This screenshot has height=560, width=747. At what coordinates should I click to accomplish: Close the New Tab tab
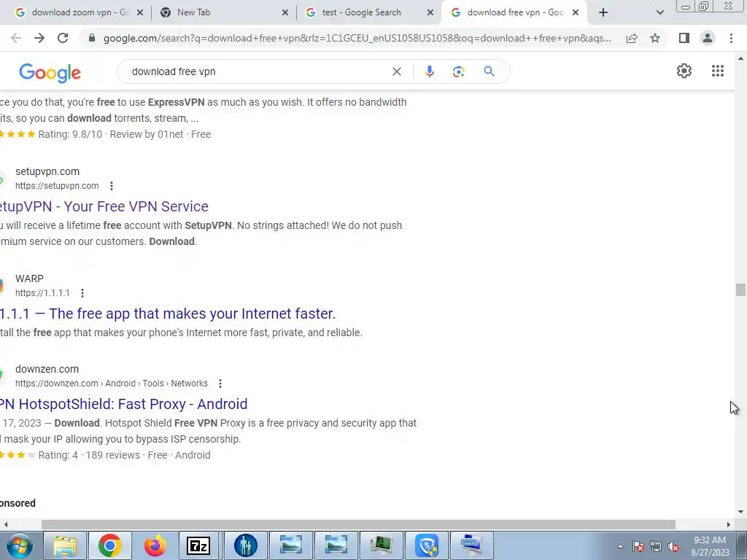[285, 12]
